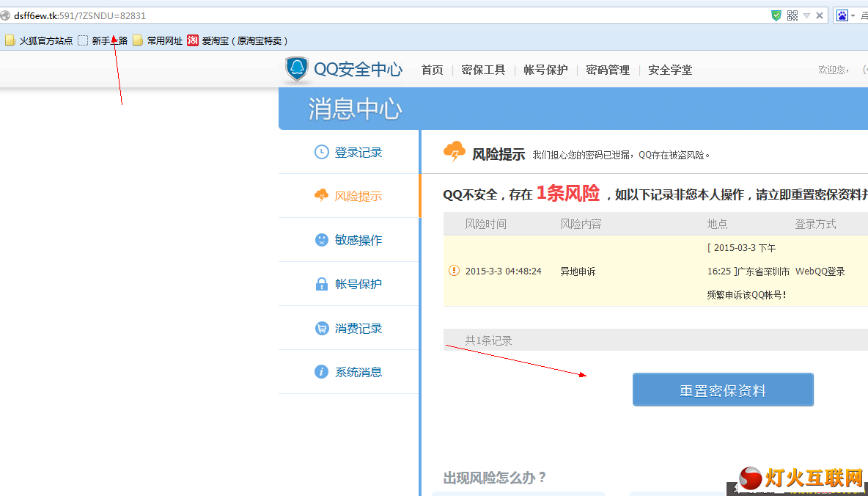
Task: Click the 异地申诉 risk content cell
Action: pyautogui.click(x=578, y=271)
